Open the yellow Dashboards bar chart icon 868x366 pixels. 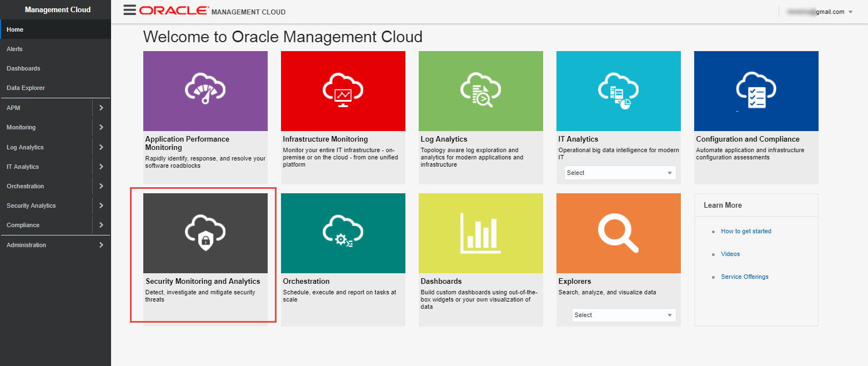(481, 233)
